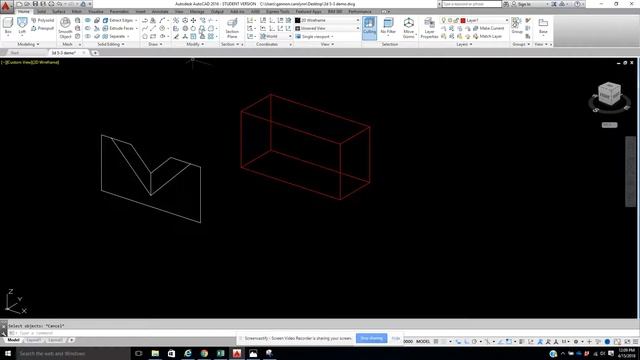The height and width of the screenshot is (360, 640).
Task: Click the Group tool
Action: point(517,25)
